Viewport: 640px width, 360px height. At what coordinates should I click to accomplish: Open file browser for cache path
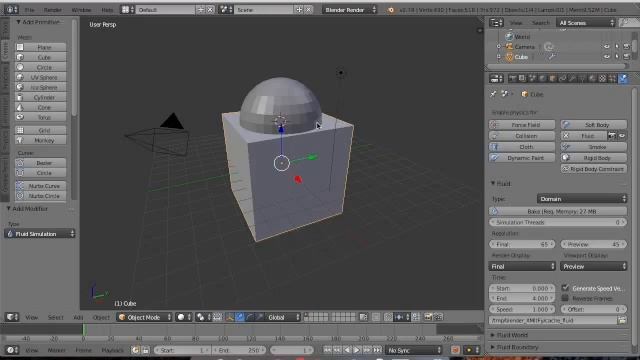(x=622, y=320)
